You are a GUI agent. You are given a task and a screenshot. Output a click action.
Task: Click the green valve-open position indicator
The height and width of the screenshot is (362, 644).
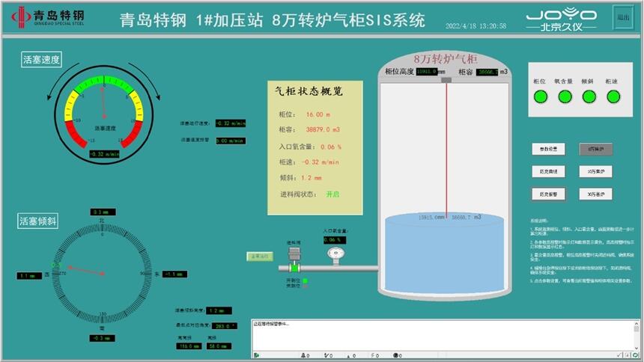click(x=305, y=280)
